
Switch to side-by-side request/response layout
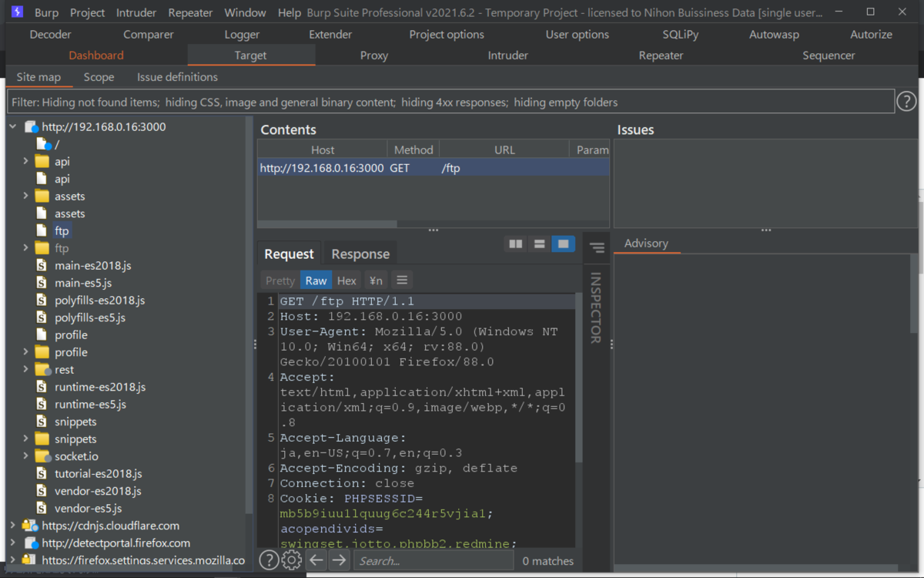click(x=516, y=244)
